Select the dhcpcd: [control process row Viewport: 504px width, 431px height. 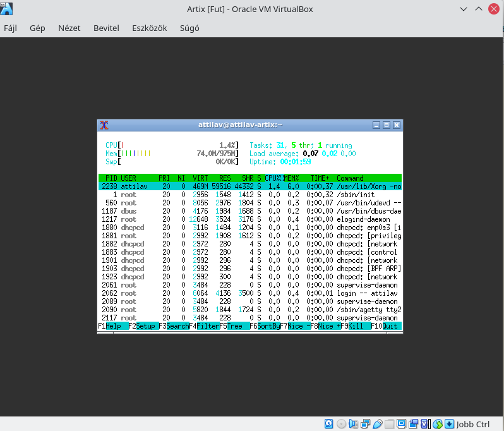[x=250, y=252]
